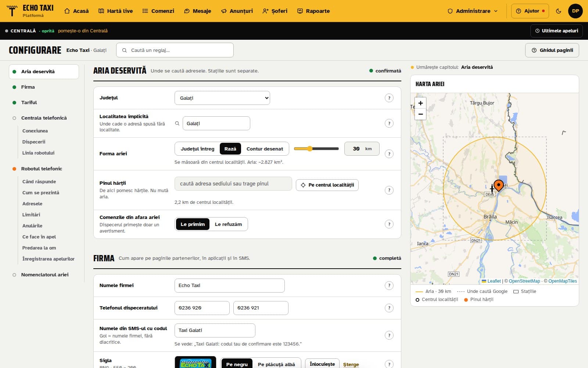
Task: Toggle dark mode moon icon
Action: click(559, 11)
